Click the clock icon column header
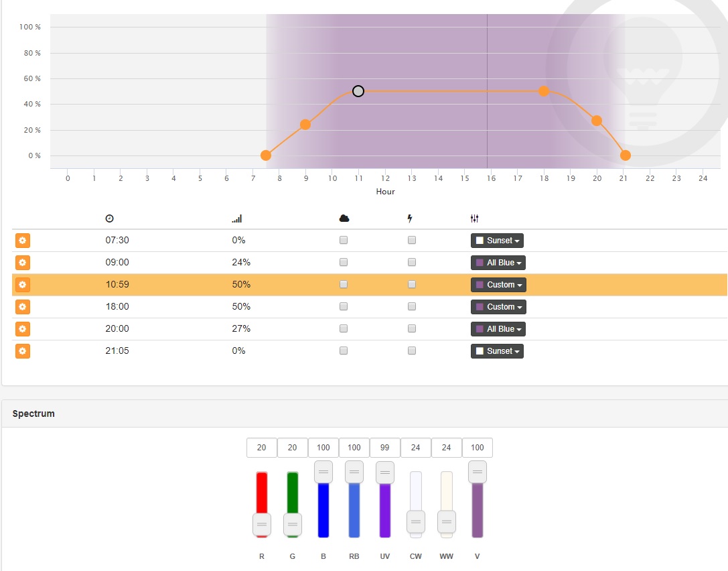The image size is (728, 571). click(x=110, y=218)
